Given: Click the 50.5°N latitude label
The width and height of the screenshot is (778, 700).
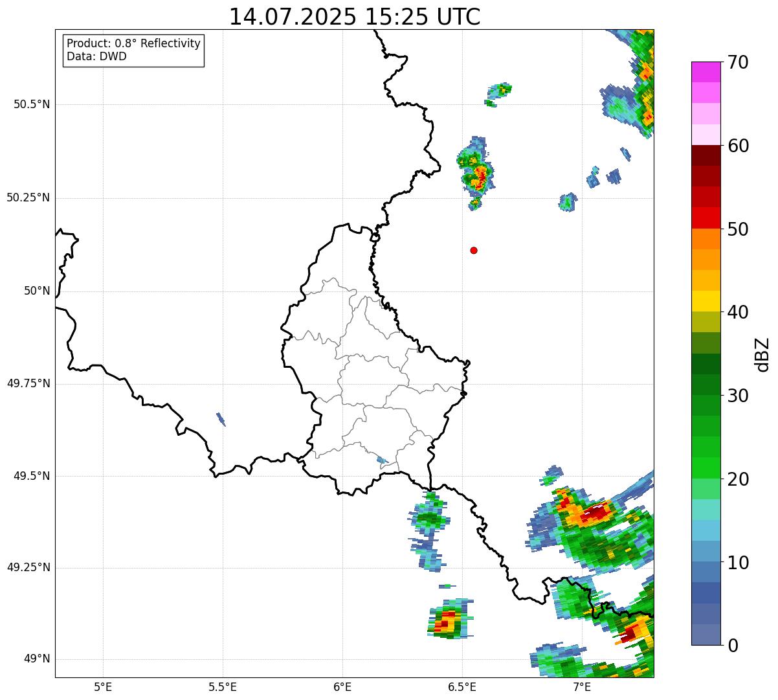Looking at the screenshot, I should [31, 104].
